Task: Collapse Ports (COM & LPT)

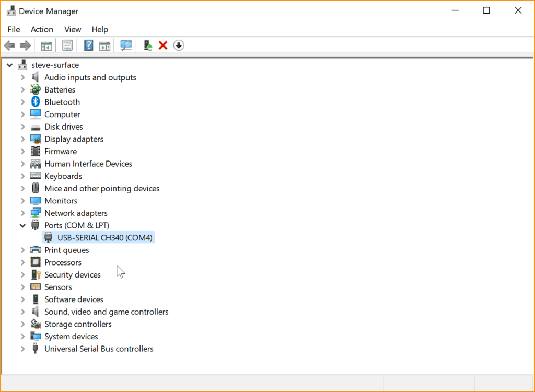Action: pyautogui.click(x=22, y=225)
